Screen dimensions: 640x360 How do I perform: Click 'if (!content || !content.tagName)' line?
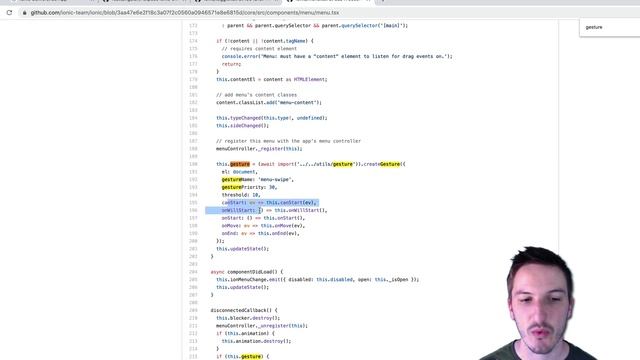tap(265, 41)
